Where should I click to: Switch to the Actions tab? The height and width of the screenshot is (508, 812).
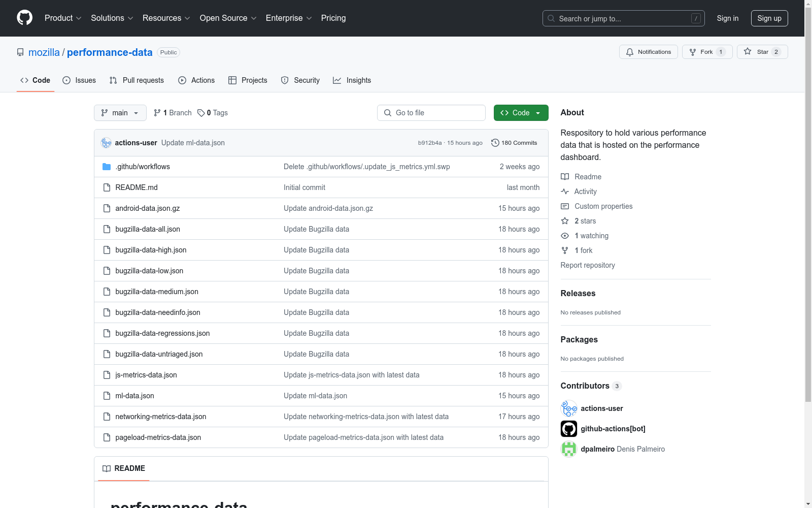(x=196, y=80)
